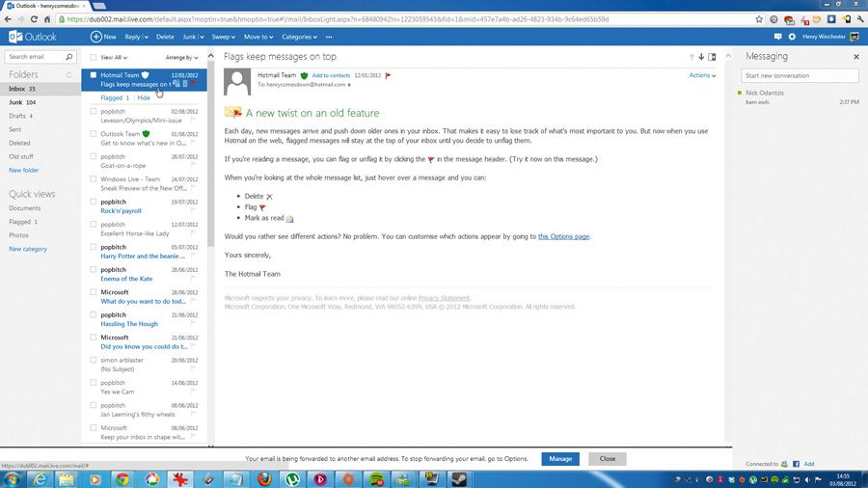Close the Messaging panel
The width and height of the screenshot is (868, 488).
tap(856, 57)
